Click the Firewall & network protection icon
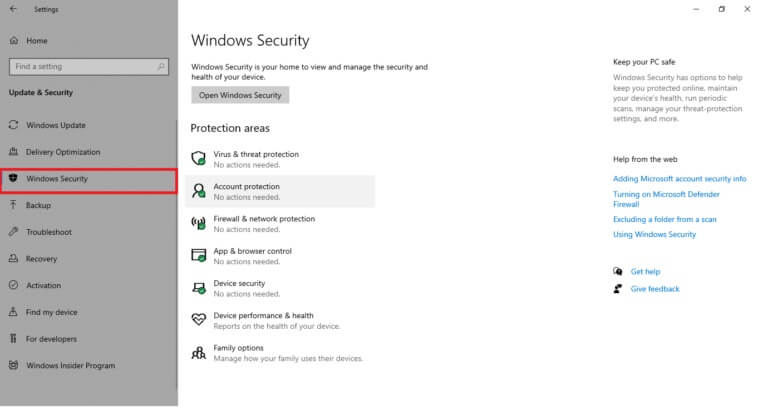The image size is (768, 415). [197, 222]
